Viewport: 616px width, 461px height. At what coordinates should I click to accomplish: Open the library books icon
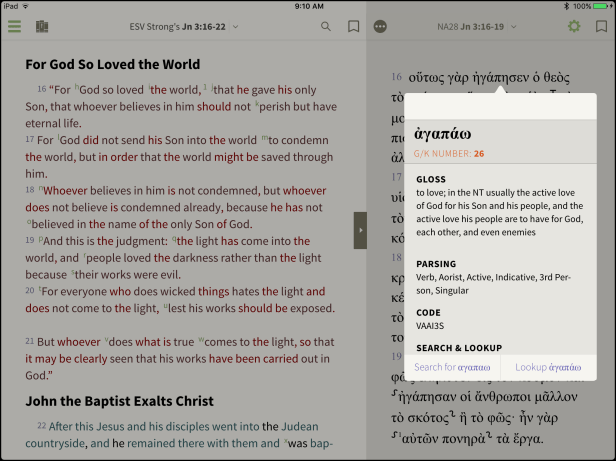click(x=42, y=26)
